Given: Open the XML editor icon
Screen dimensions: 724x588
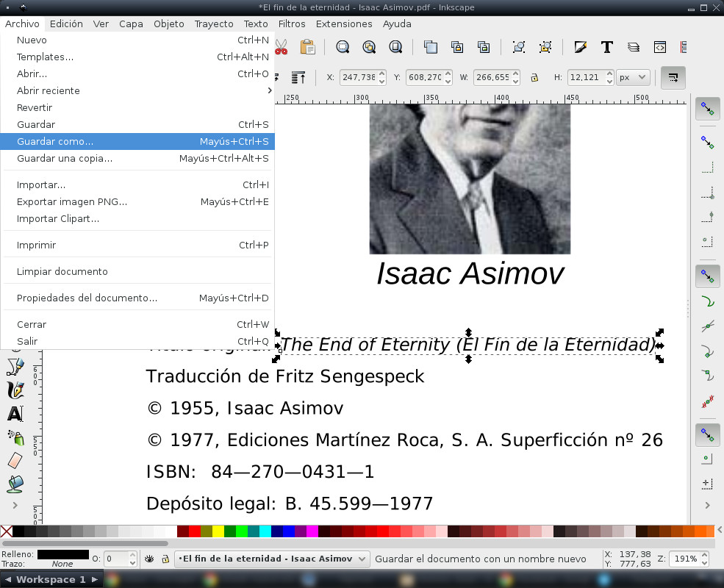Looking at the screenshot, I should (x=660, y=47).
